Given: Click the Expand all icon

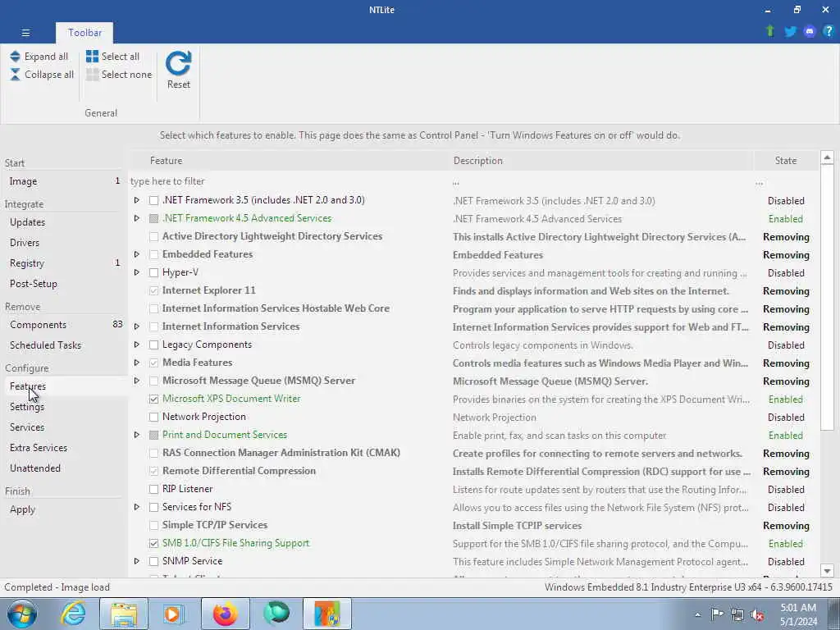Looking at the screenshot, I should pos(15,57).
